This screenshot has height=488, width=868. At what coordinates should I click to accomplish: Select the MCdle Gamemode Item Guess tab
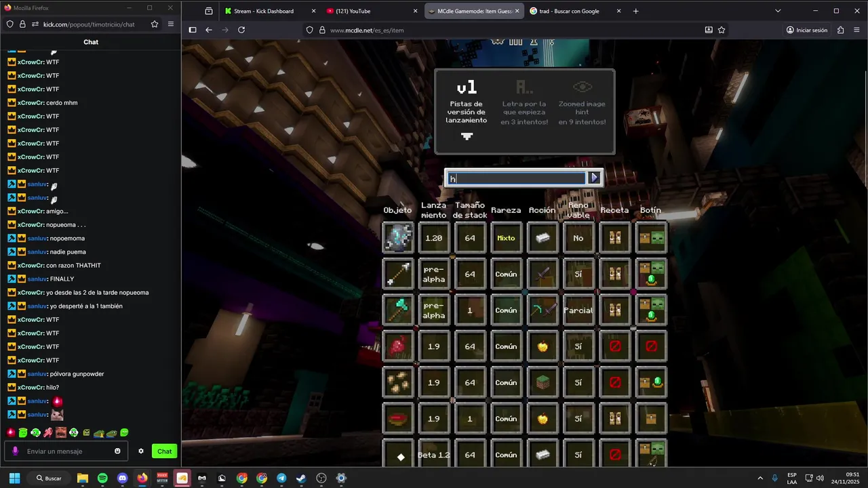474,11
